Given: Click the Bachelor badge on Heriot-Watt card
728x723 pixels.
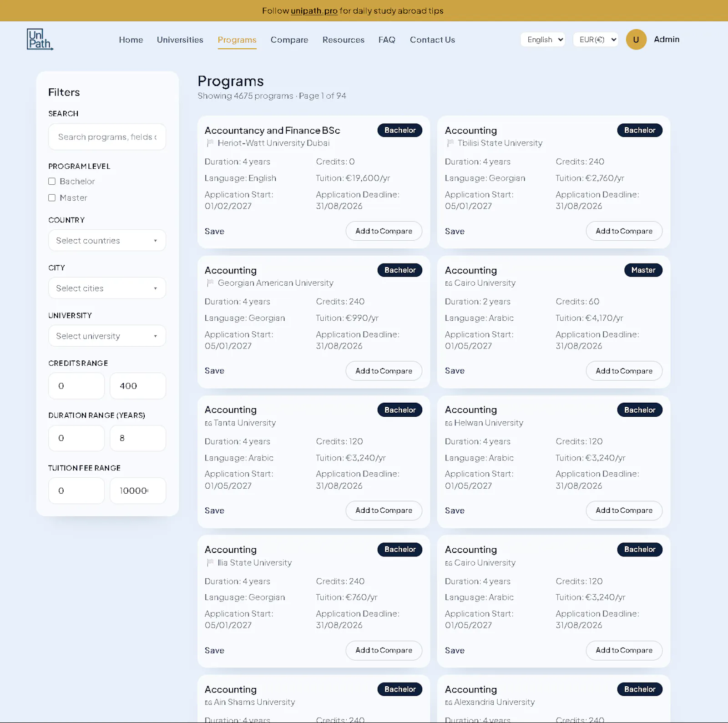Looking at the screenshot, I should click(400, 130).
